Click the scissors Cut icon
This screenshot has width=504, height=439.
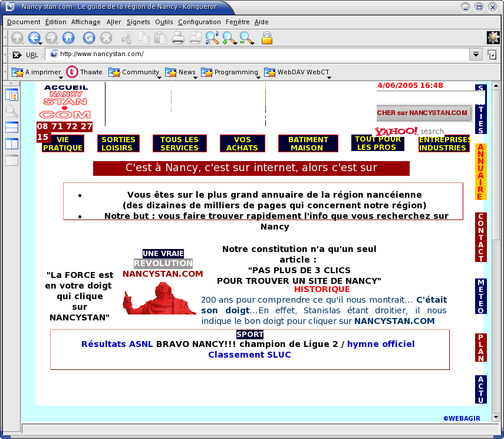pos(127,38)
